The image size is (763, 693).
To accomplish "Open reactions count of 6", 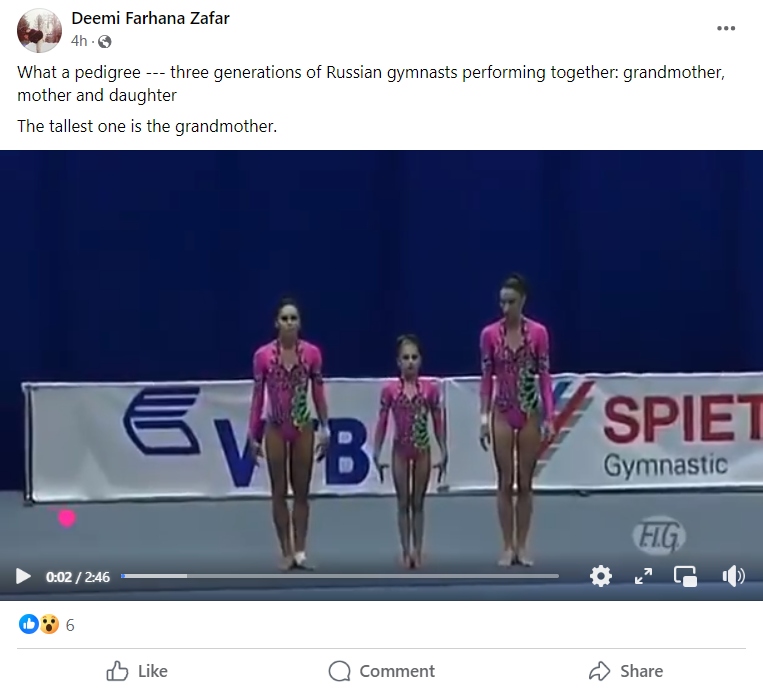I will 70,625.
